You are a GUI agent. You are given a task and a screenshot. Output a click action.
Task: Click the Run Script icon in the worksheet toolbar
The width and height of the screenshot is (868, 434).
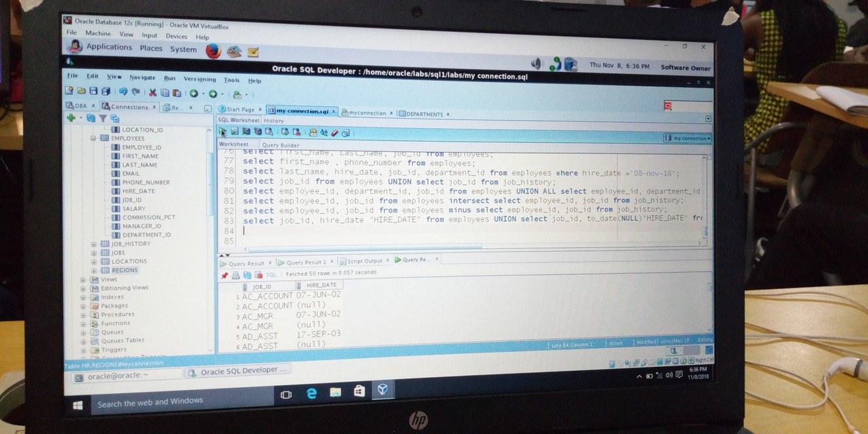[235, 132]
